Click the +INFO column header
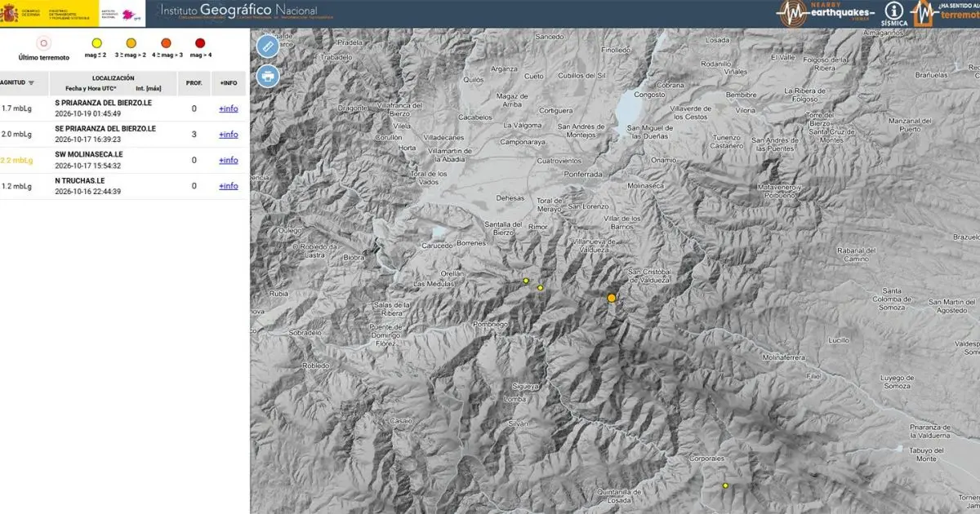Image resolution: width=980 pixels, height=514 pixels. (229, 82)
